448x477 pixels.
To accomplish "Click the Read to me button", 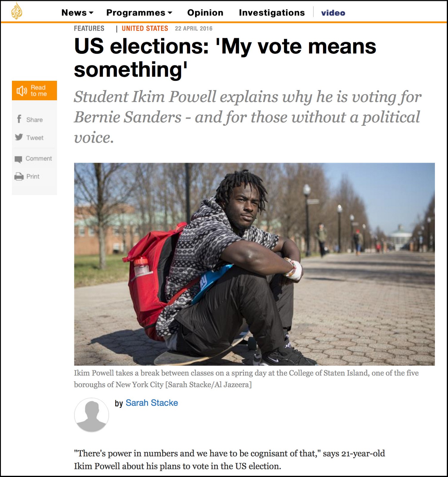I will click(34, 91).
